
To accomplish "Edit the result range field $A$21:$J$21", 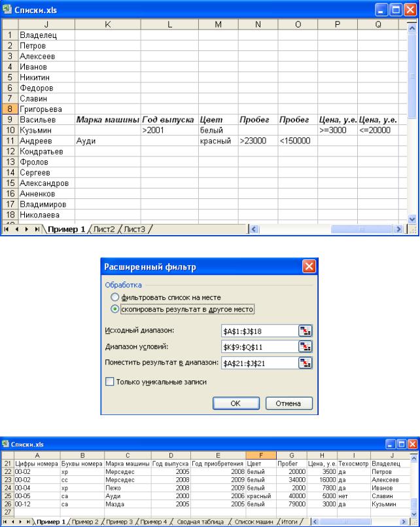I will pos(260,363).
